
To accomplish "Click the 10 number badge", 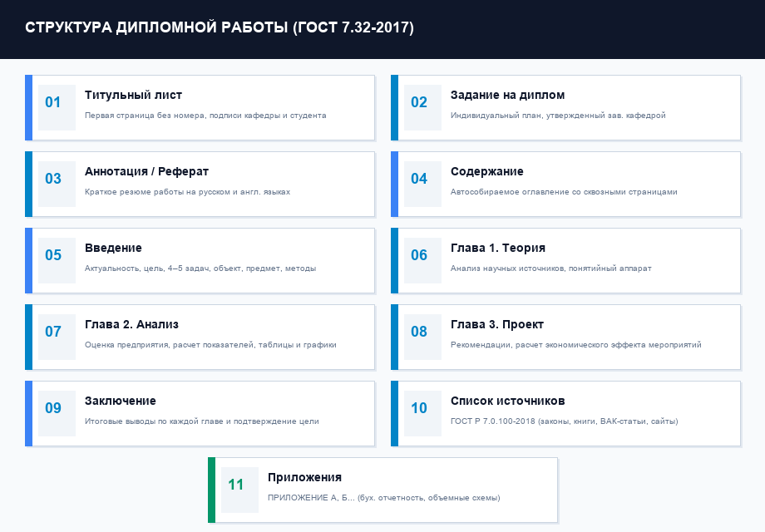I will click(422, 413).
